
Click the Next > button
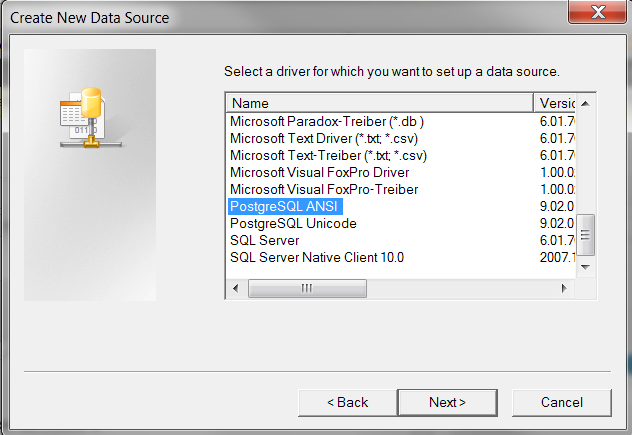[x=447, y=402]
